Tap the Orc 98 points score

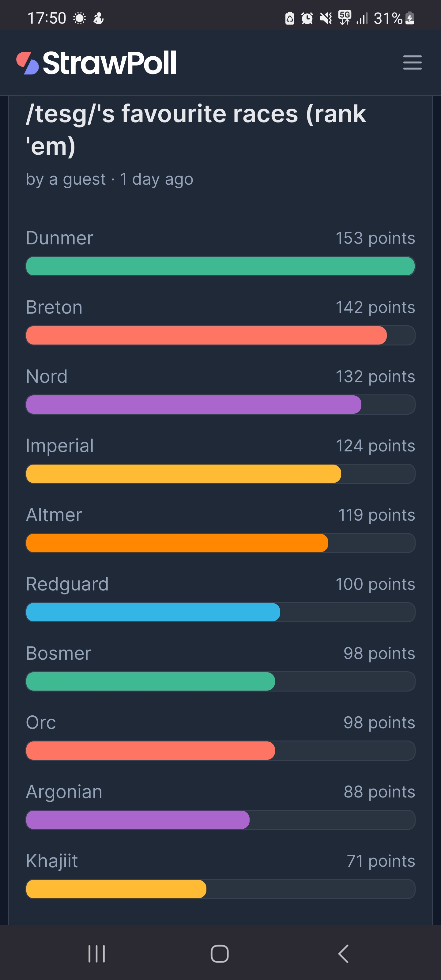click(379, 722)
